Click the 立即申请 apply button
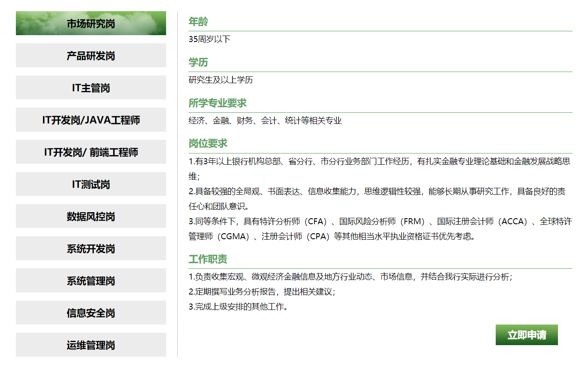 pyautogui.click(x=527, y=335)
